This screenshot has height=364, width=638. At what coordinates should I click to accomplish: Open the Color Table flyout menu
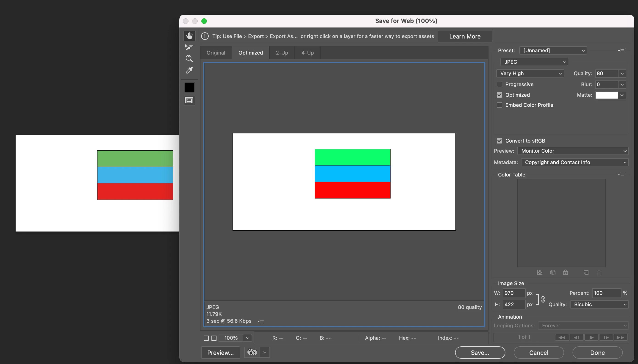tap(621, 174)
